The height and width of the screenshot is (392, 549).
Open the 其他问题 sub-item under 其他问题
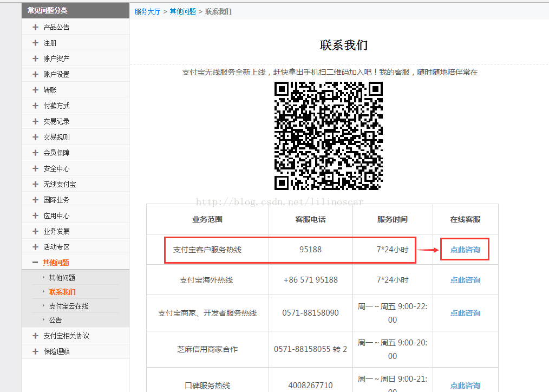[62, 278]
